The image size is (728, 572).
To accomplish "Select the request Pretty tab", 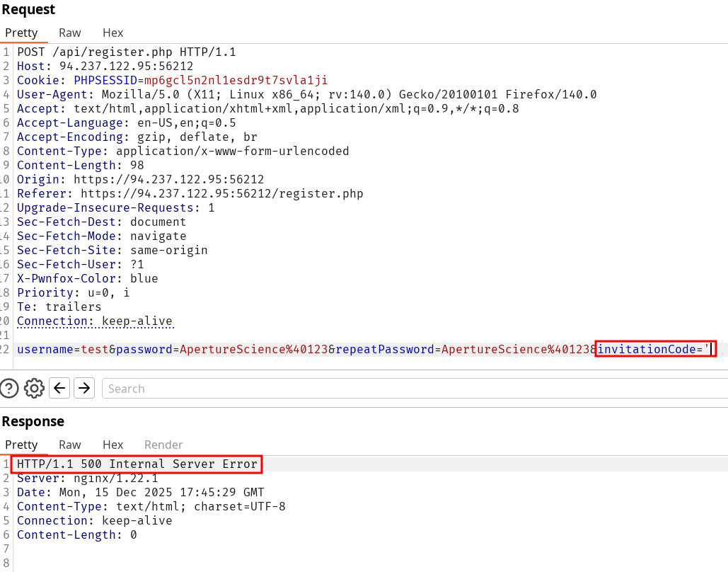I will [21, 33].
